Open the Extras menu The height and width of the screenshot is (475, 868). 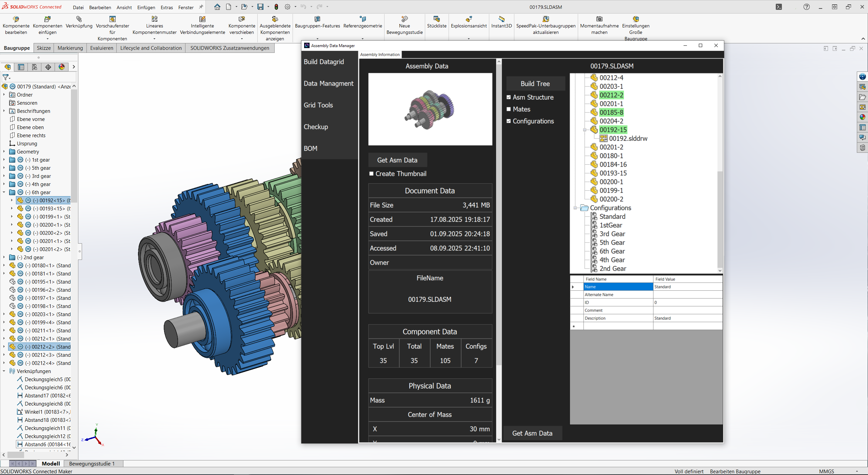166,7
